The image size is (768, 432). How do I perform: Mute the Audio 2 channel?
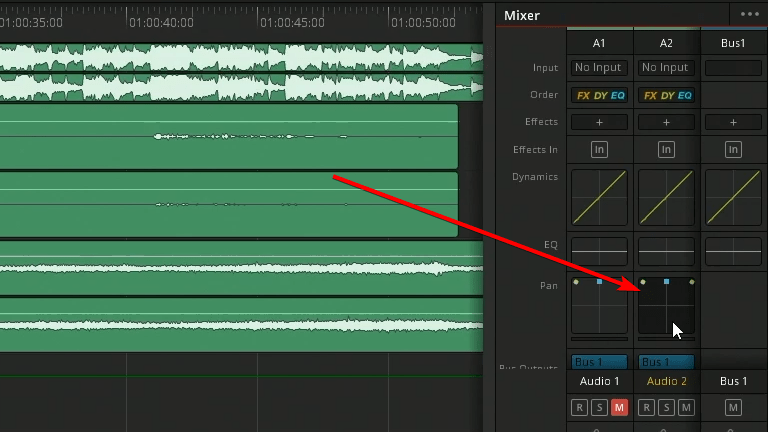[x=686, y=408]
